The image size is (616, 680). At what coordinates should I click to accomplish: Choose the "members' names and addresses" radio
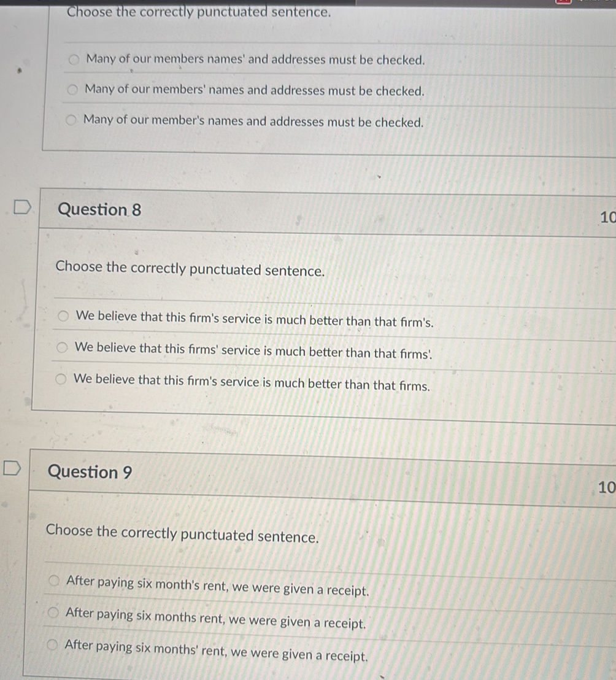72,90
